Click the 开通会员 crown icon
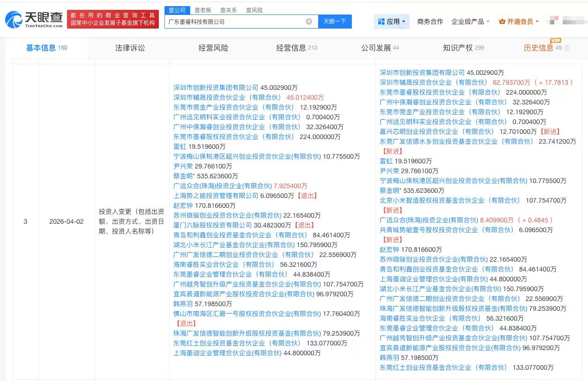The image size is (588, 381). click(x=502, y=22)
